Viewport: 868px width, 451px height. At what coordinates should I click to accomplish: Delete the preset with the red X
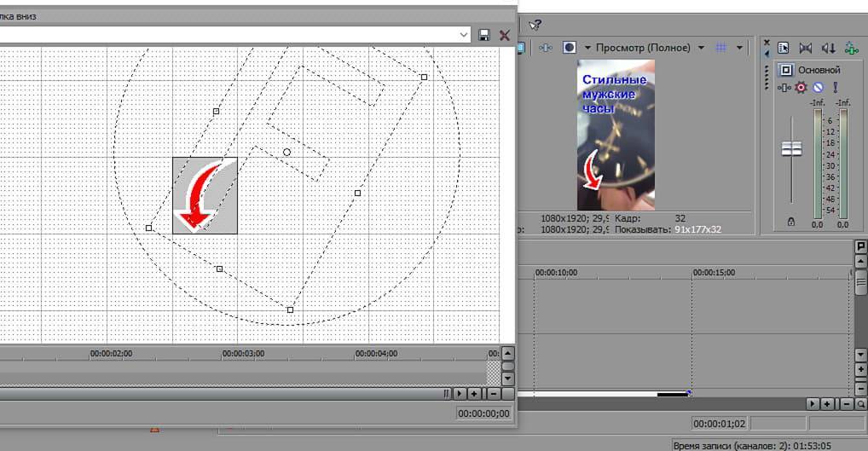504,35
